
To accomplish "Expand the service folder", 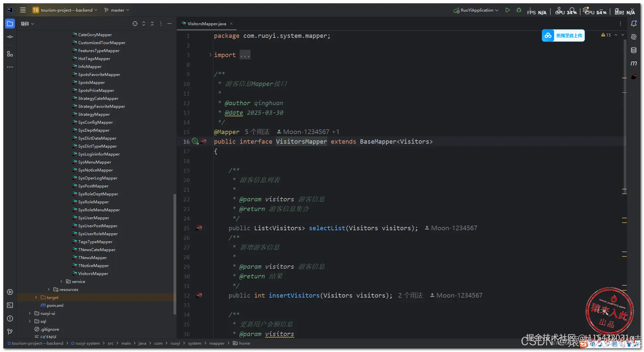I will (61, 281).
